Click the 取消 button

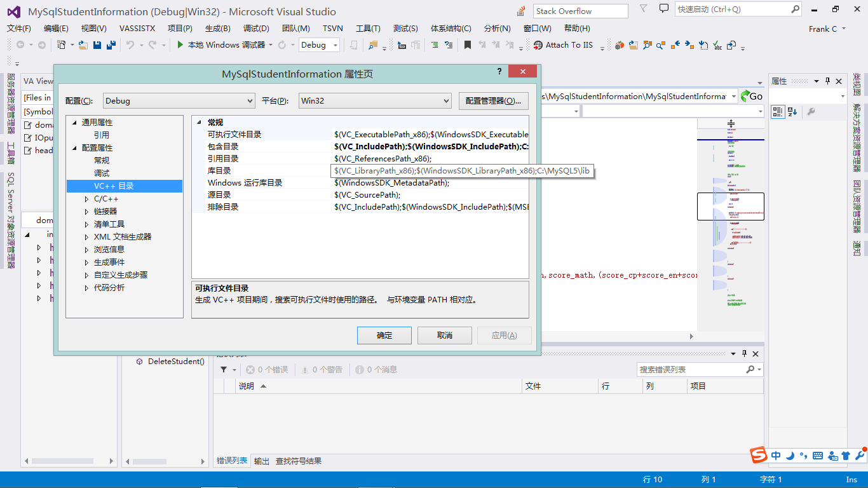pyautogui.click(x=445, y=335)
